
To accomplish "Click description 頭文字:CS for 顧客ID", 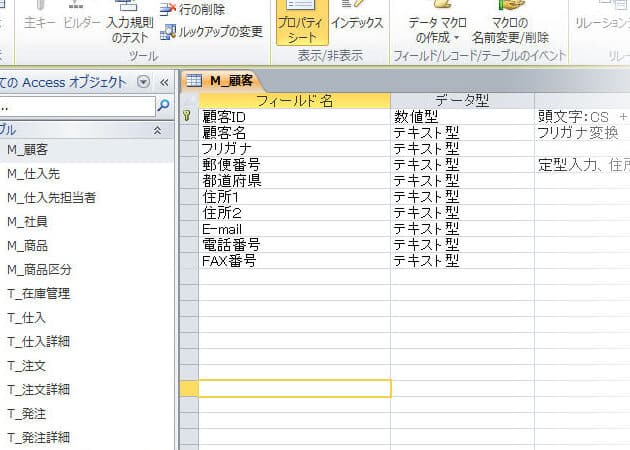I will point(583,117).
